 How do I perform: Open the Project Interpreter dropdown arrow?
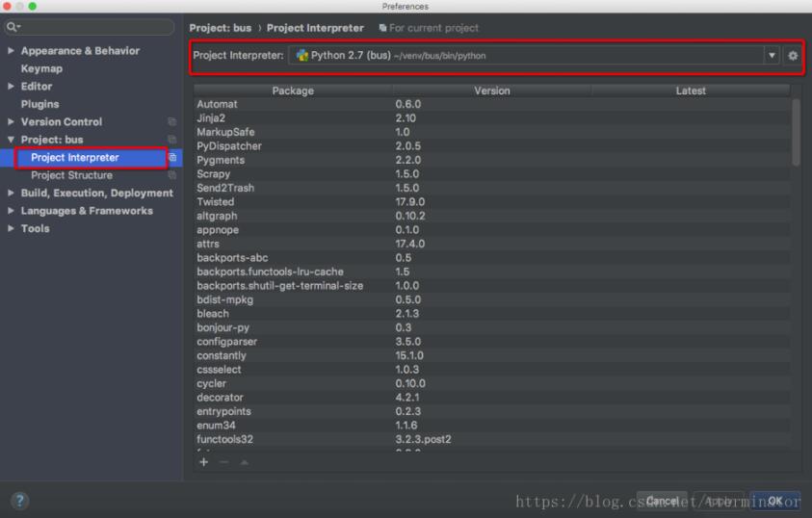pyautogui.click(x=772, y=56)
